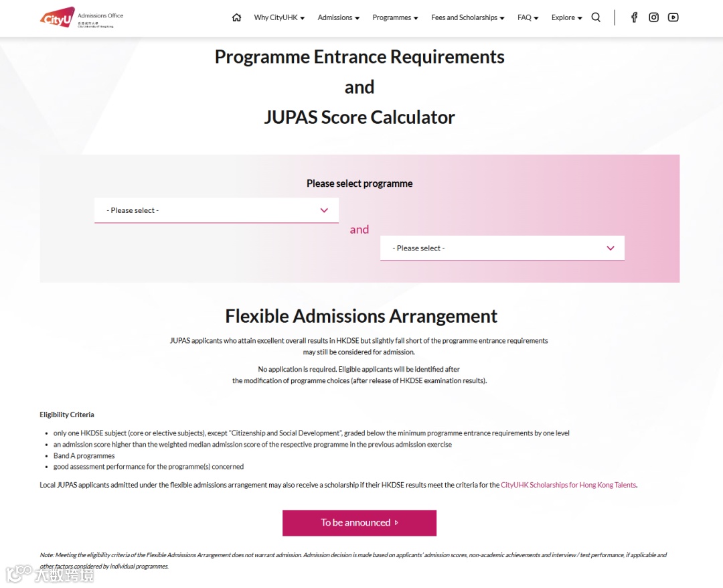
Task: Click the chevron of the second programme dropdown
Action: 611,248
